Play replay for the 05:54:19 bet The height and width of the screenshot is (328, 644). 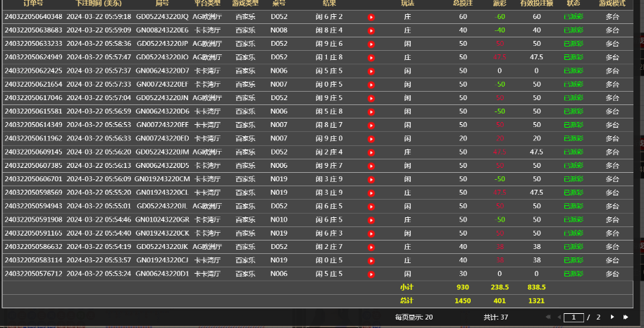point(371,247)
